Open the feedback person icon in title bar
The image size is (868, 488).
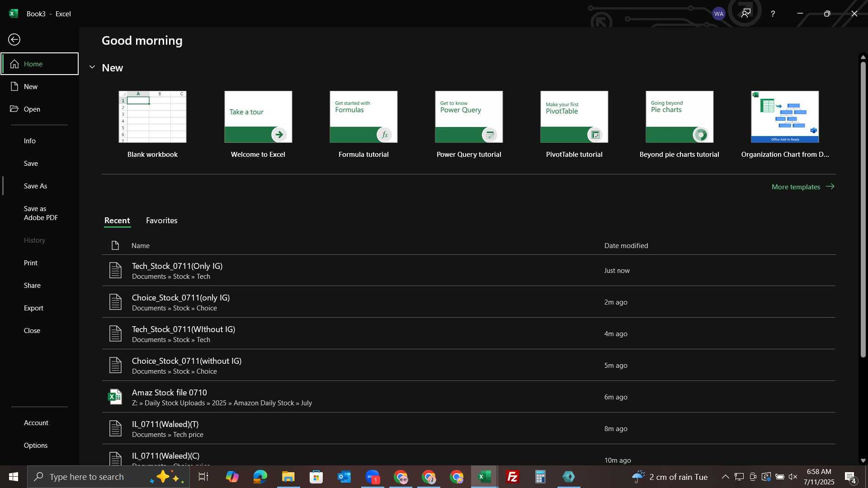[746, 13]
